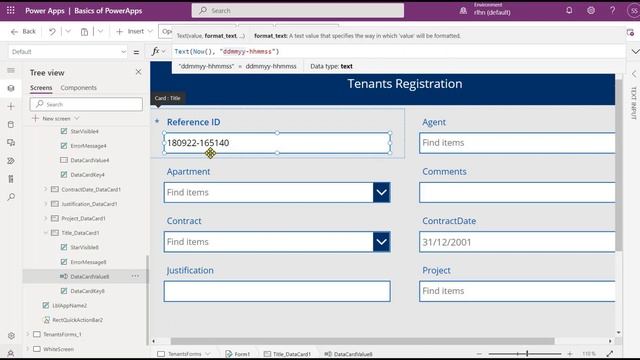Open help question mark icon
Viewport: 640px width, 360px height.
[613, 10]
